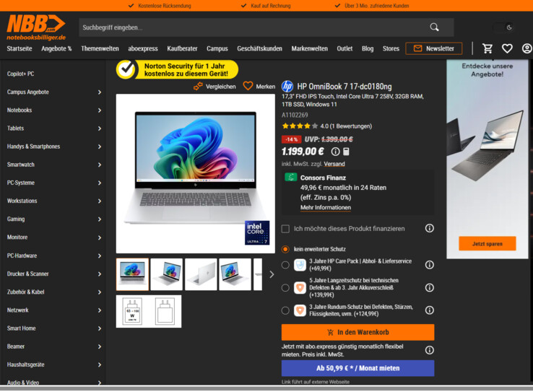Expand Monitore category
Viewport: 533px width, 392px height.
(99, 238)
